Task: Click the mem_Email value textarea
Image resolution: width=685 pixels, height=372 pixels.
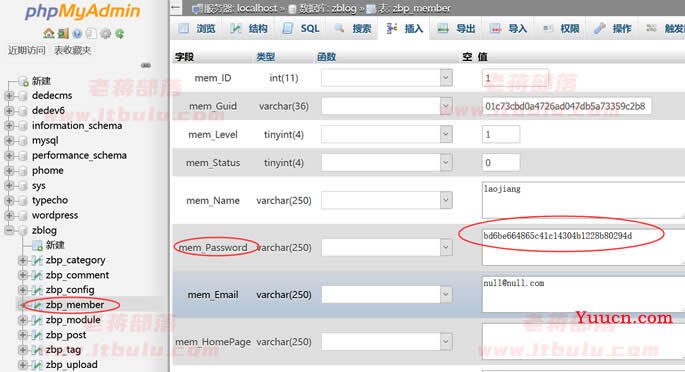Action: 583,294
